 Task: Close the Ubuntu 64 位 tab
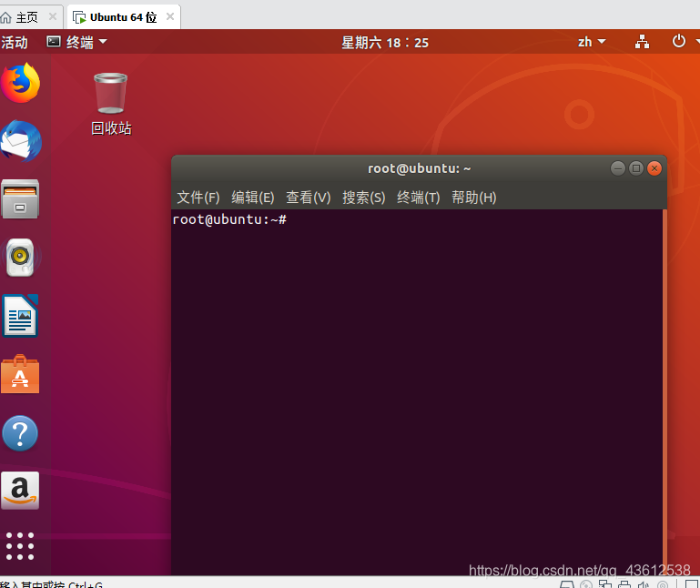click(x=170, y=16)
